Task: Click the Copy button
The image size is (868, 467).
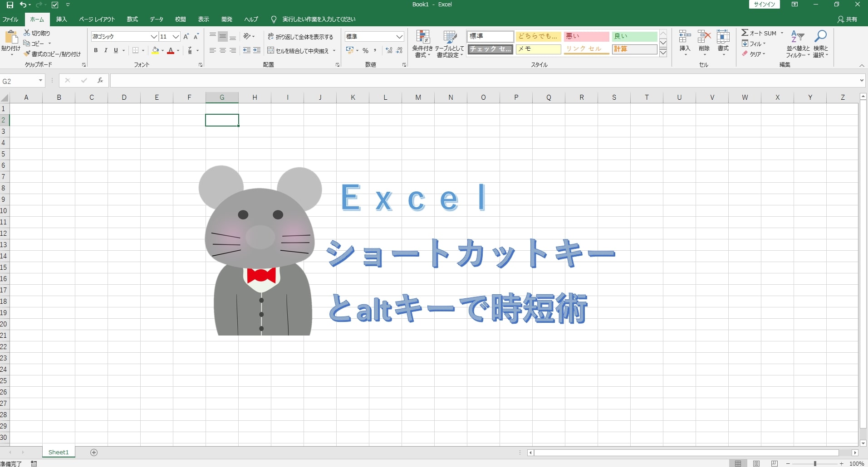Action: [34, 44]
